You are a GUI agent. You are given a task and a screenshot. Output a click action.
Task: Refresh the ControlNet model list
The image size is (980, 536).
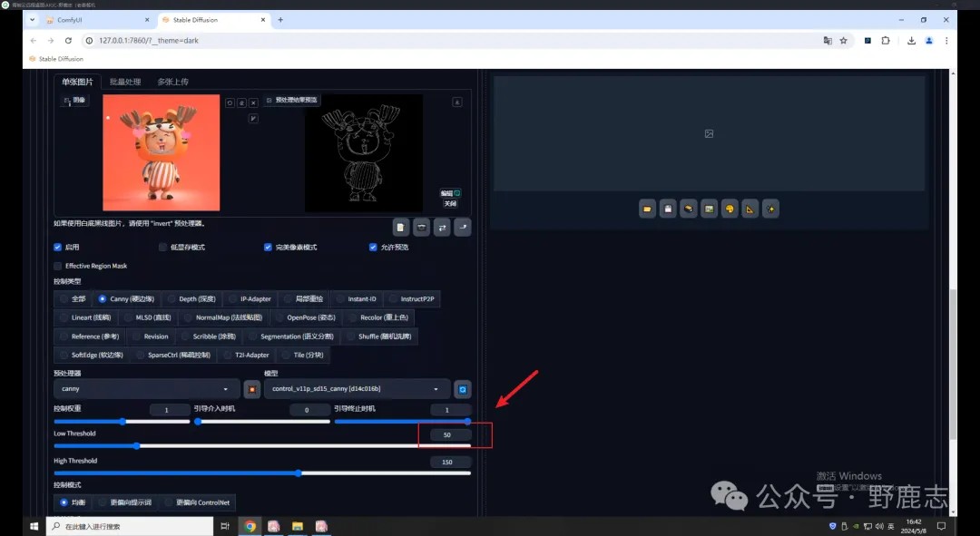463,389
